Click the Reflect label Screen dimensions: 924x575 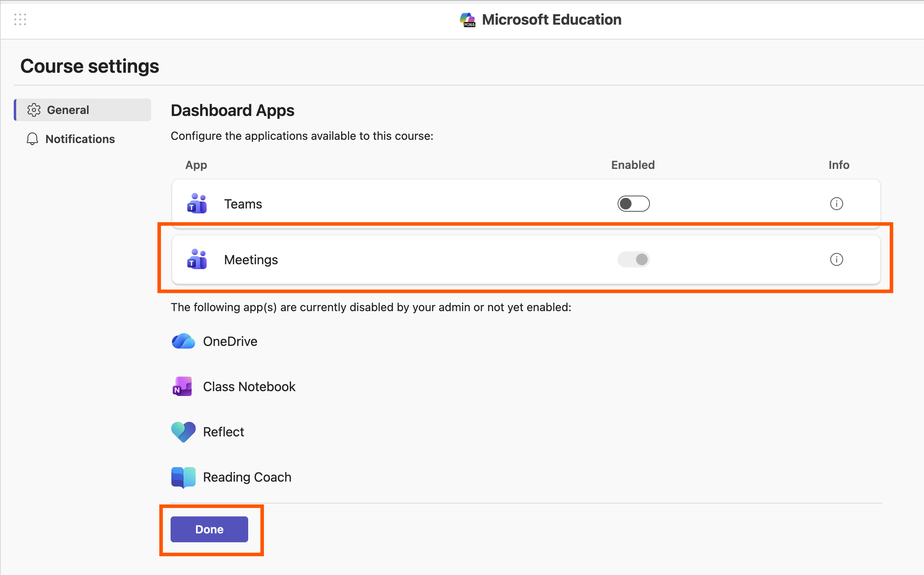coord(224,432)
